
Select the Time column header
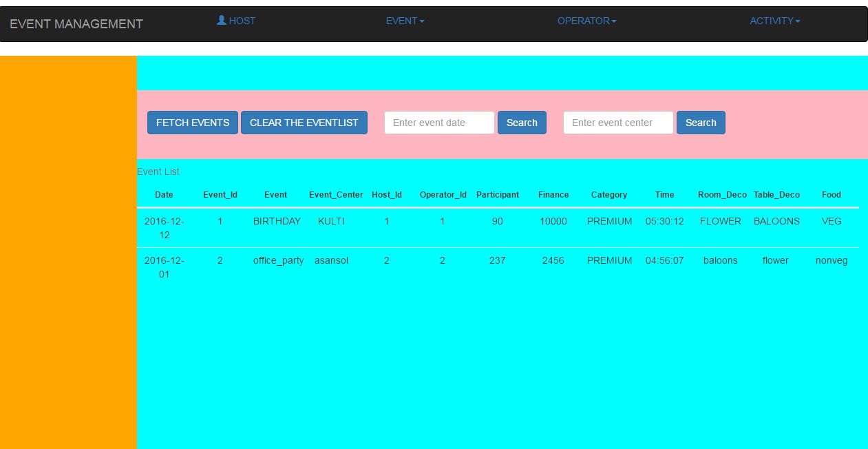pyautogui.click(x=665, y=195)
